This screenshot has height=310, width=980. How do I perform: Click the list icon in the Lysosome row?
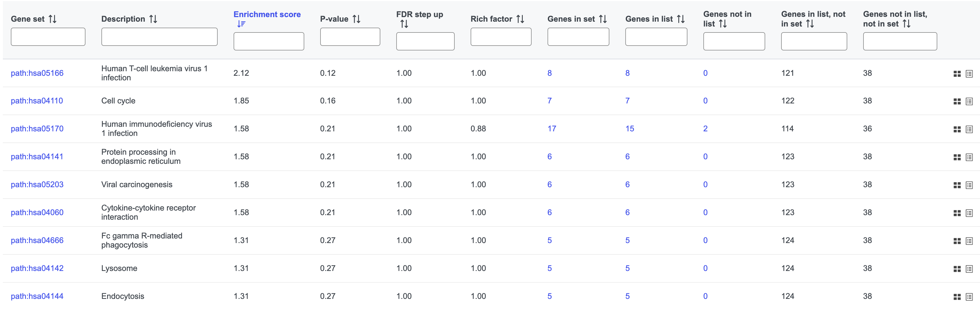coord(969,269)
